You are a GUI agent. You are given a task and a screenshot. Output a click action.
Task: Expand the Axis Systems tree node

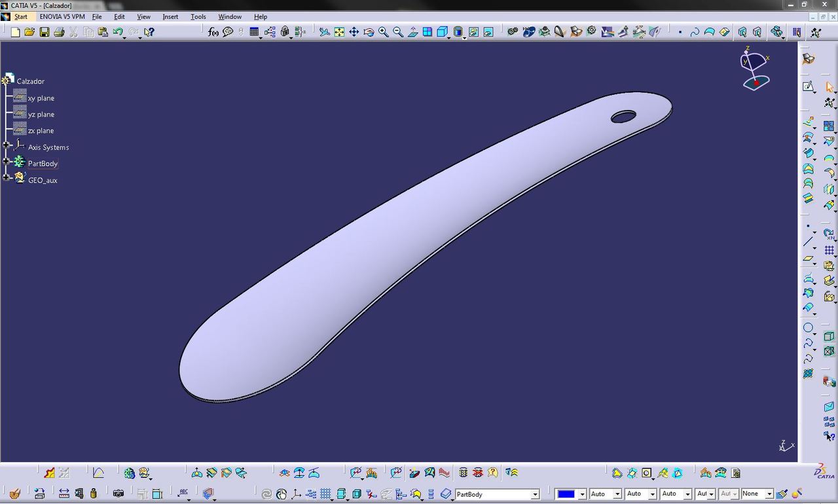tap(7, 145)
